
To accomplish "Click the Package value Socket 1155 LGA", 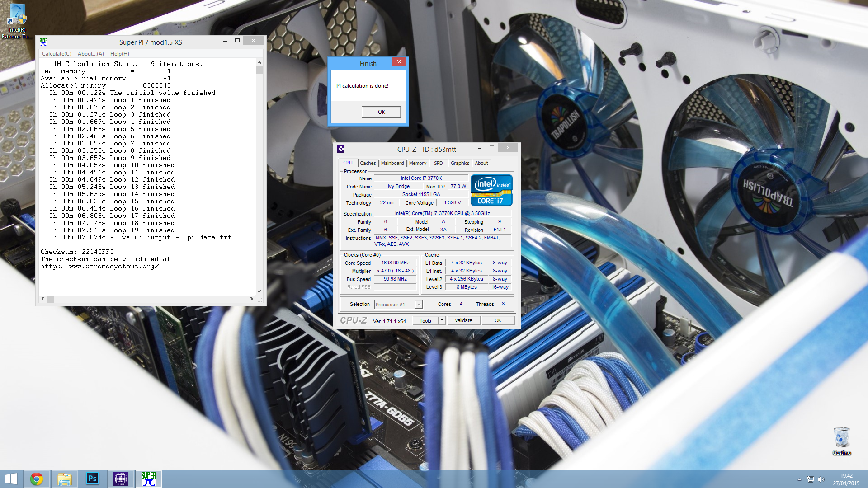I will point(421,195).
